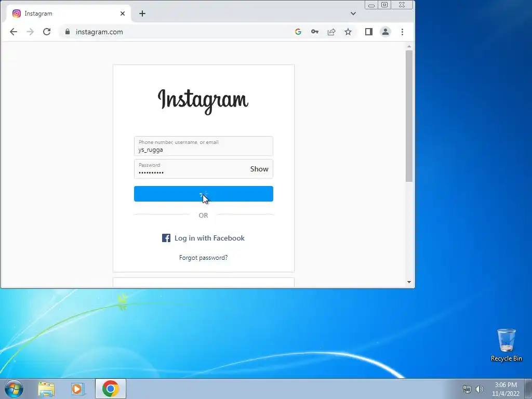This screenshot has height=399, width=532.
Task: Maximize the Chrome window
Action: [x=384, y=5]
